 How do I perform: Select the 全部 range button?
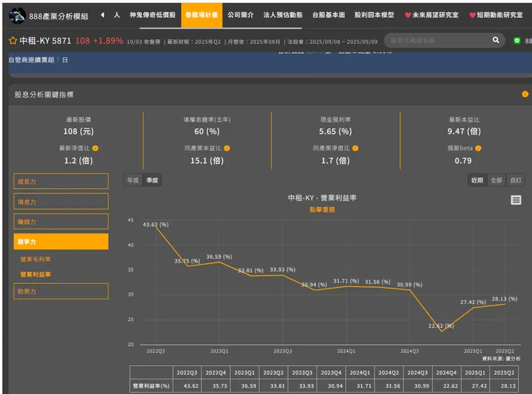click(496, 180)
